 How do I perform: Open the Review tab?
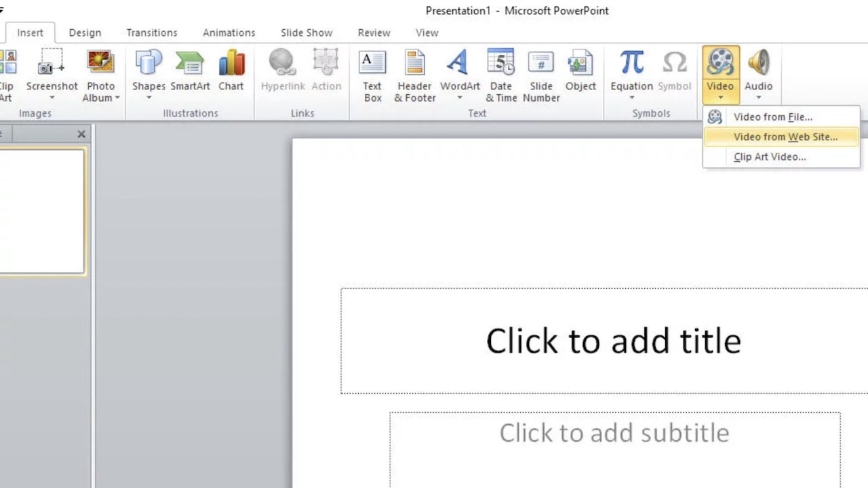pos(374,33)
